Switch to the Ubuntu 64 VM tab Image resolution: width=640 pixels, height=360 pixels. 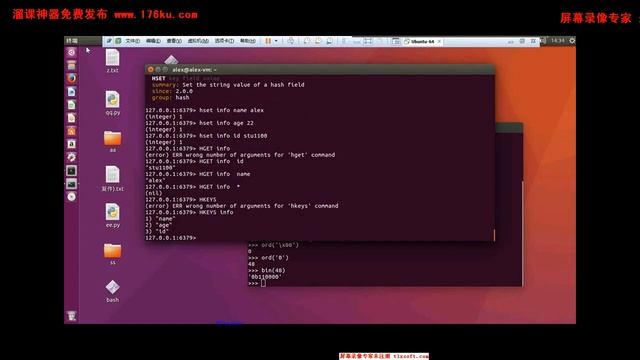422,41
